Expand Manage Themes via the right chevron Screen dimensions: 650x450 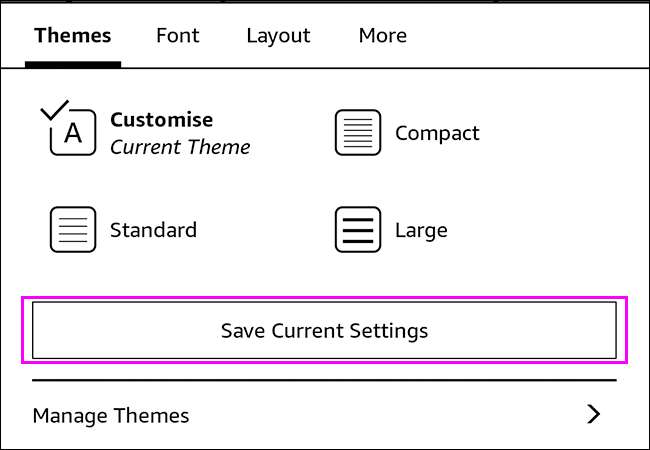pos(594,414)
